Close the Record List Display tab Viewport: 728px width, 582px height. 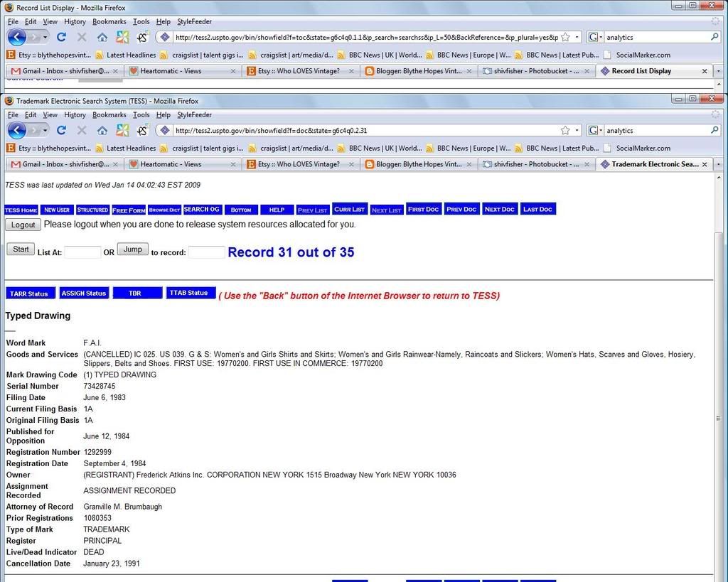pos(705,71)
